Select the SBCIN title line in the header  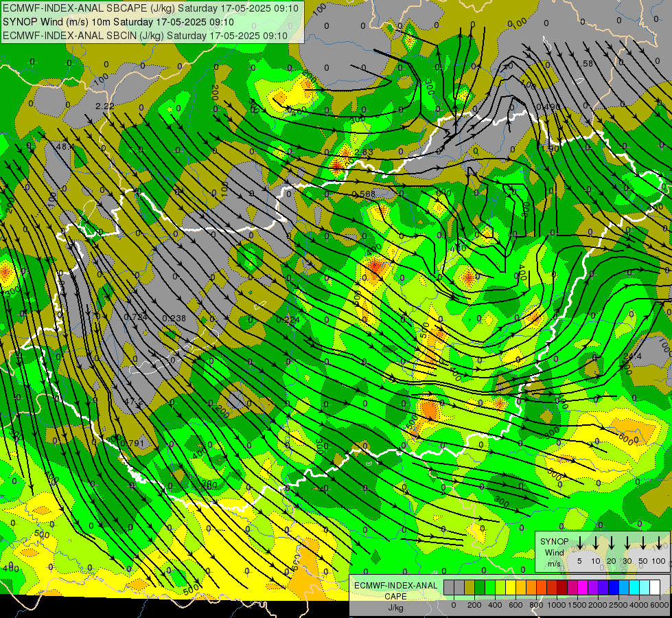(x=145, y=36)
